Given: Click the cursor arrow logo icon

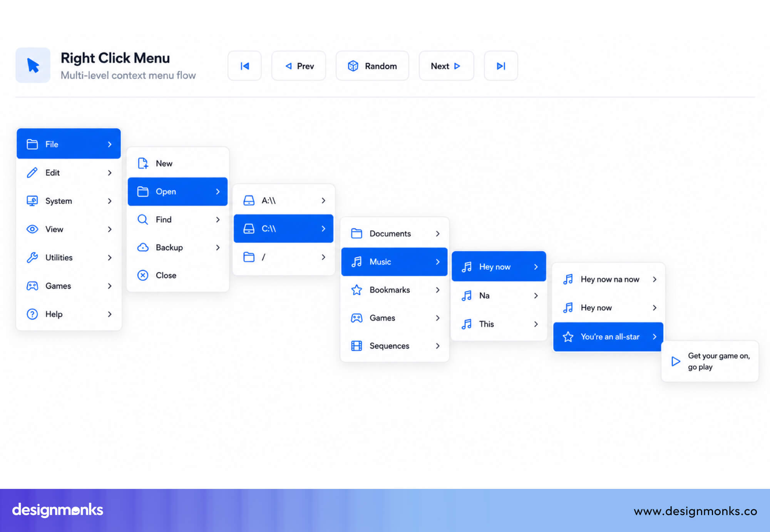Looking at the screenshot, I should tap(33, 65).
